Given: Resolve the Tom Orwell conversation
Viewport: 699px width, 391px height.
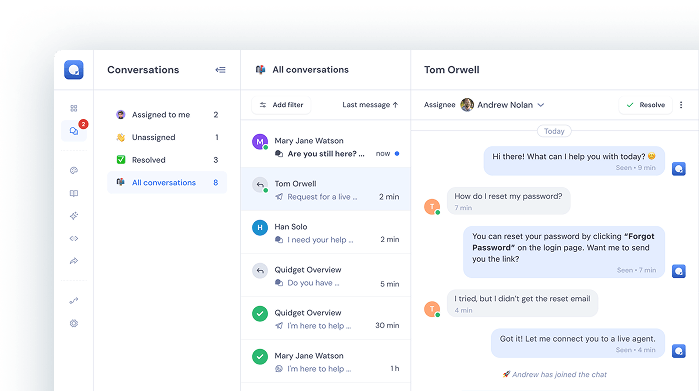Looking at the screenshot, I should point(646,105).
